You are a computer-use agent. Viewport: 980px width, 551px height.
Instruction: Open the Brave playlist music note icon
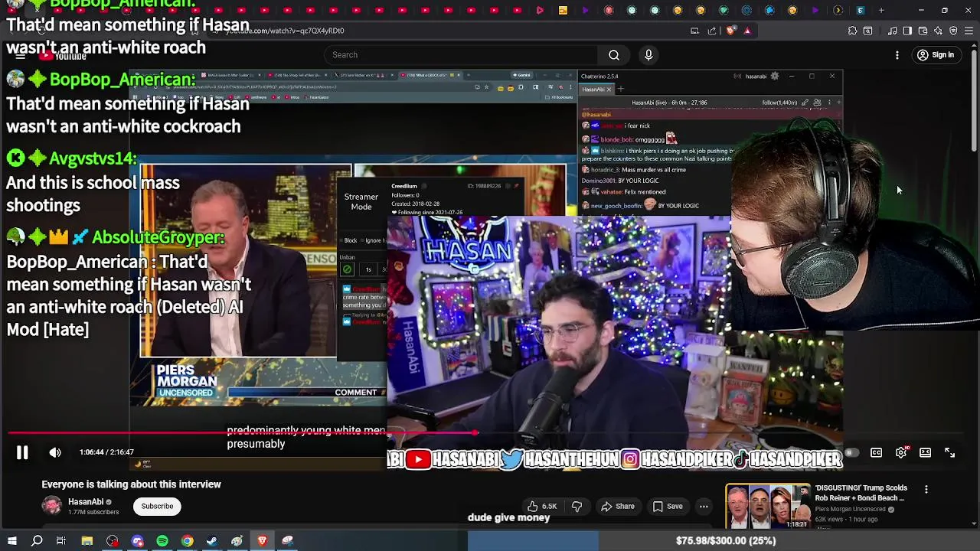point(893,31)
